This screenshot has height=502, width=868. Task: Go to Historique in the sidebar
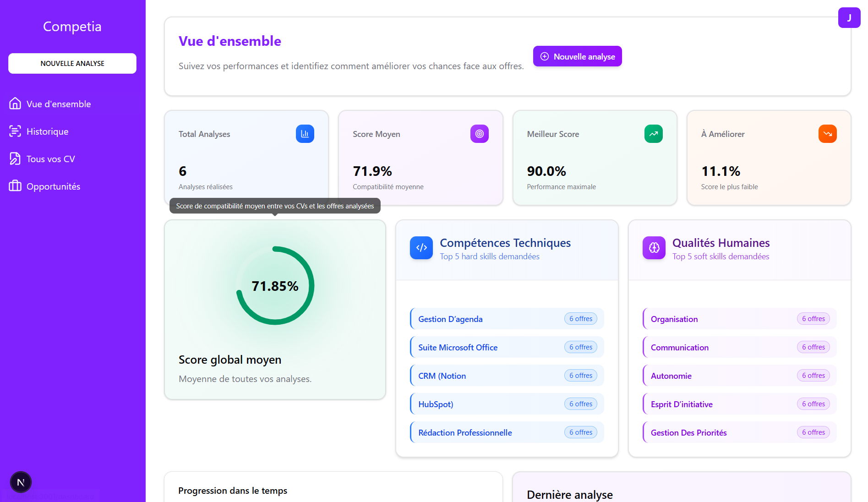pos(47,131)
